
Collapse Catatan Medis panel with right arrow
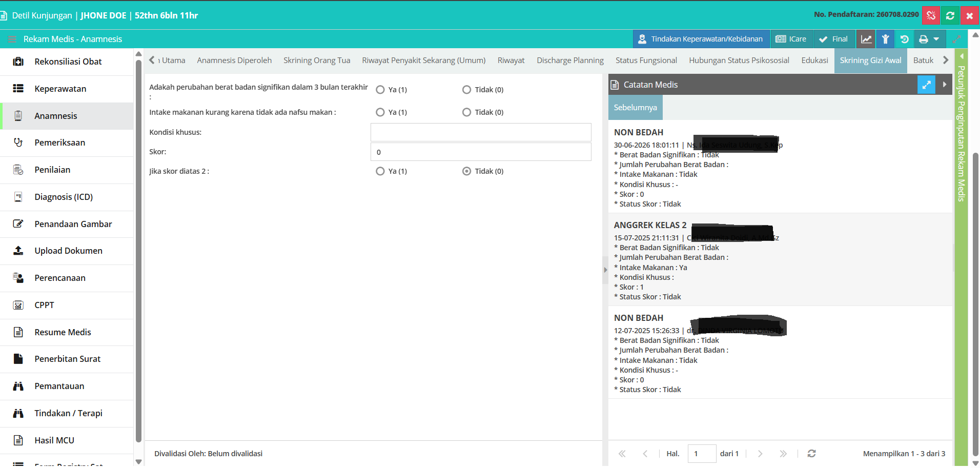point(944,85)
